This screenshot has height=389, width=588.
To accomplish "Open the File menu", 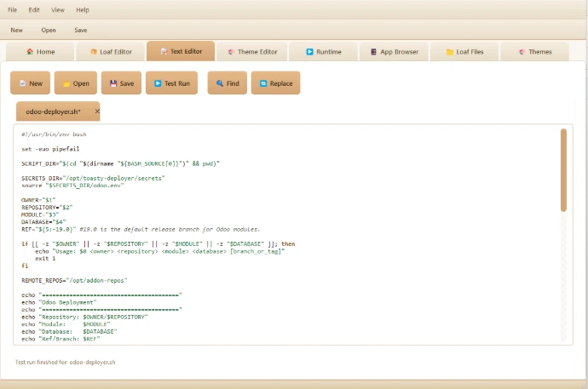I will [13, 10].
